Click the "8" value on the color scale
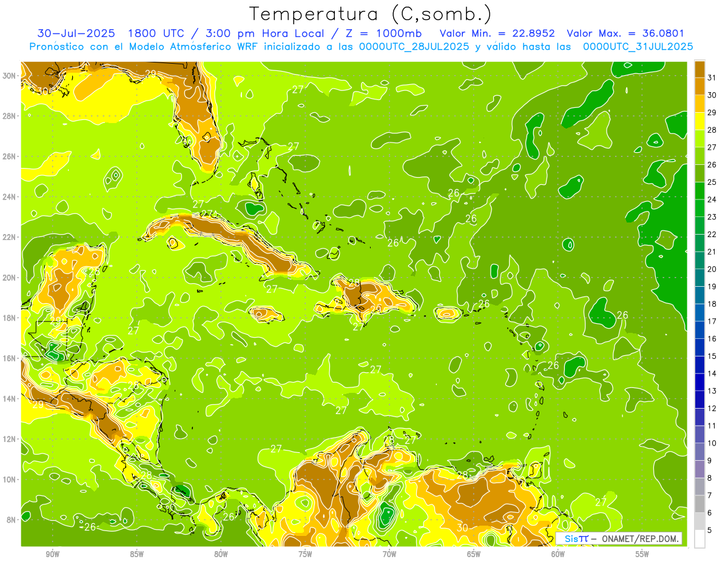The image size is (728, 562). click(709, 478)
